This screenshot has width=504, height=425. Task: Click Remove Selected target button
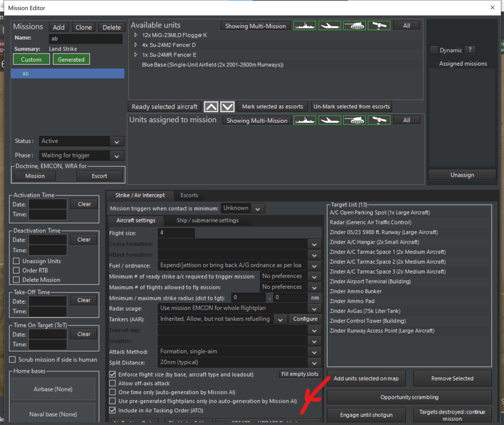tap(452, 378)
